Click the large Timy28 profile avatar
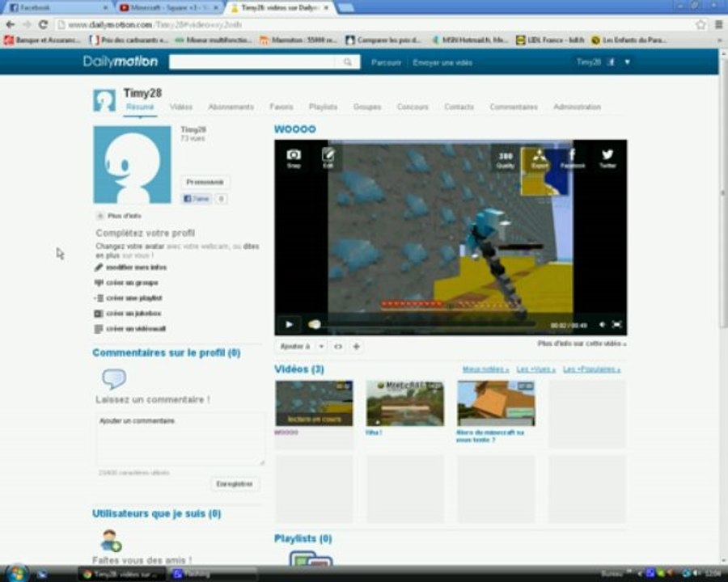728x582 pixels. coord(133,165)
